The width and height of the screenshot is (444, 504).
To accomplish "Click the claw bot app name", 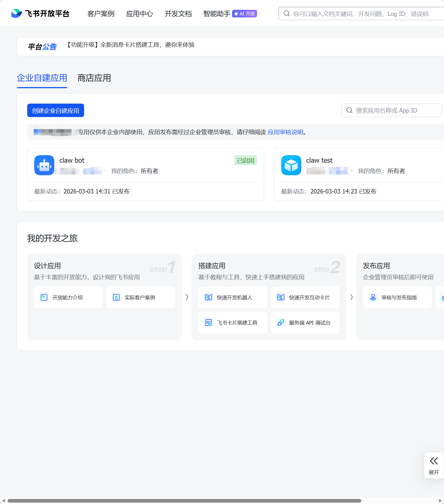I will (72, 160).
